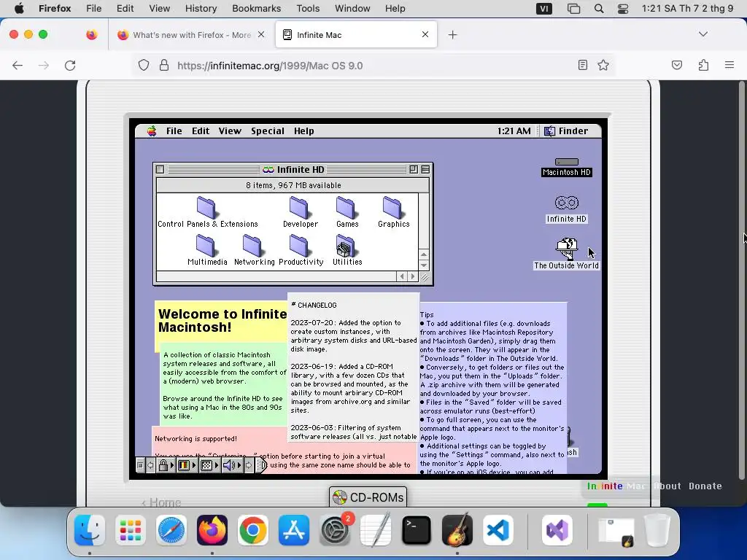Open the CD-ROMs button below the screen
The height and width of the screenshot is (560, 747).
click(368, 497)
